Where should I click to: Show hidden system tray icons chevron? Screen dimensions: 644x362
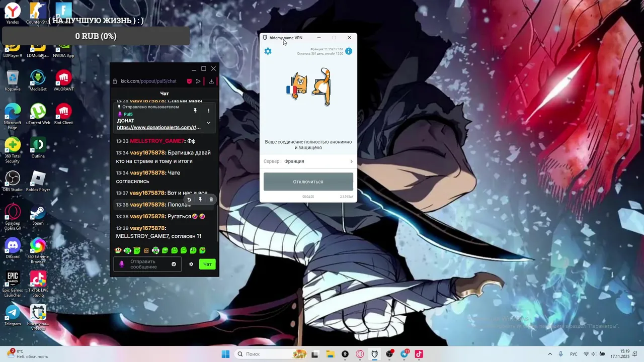pos(550,354)
